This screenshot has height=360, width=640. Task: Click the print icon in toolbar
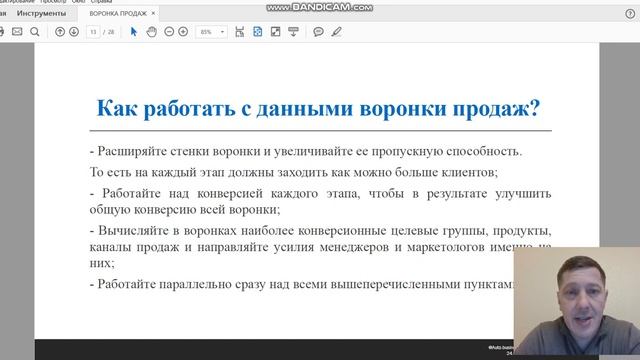[x=2, y=31]
